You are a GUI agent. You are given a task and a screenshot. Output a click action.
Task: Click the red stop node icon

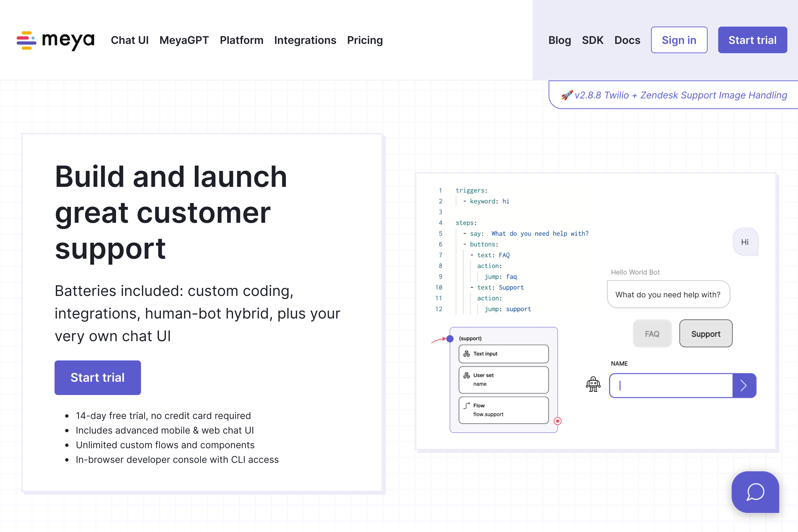click(x=558, y=421)
